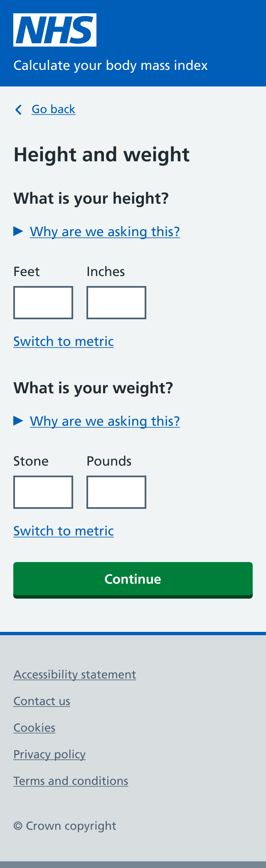Expand 'Why are we asking this?' under height
The height and width of the screenshot is (868, 266).
104,232
